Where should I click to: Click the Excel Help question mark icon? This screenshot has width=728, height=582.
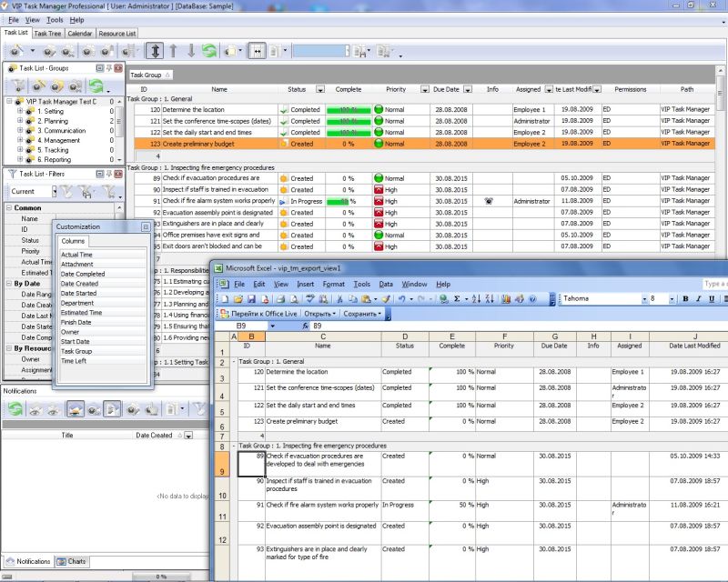coord(532,299)
